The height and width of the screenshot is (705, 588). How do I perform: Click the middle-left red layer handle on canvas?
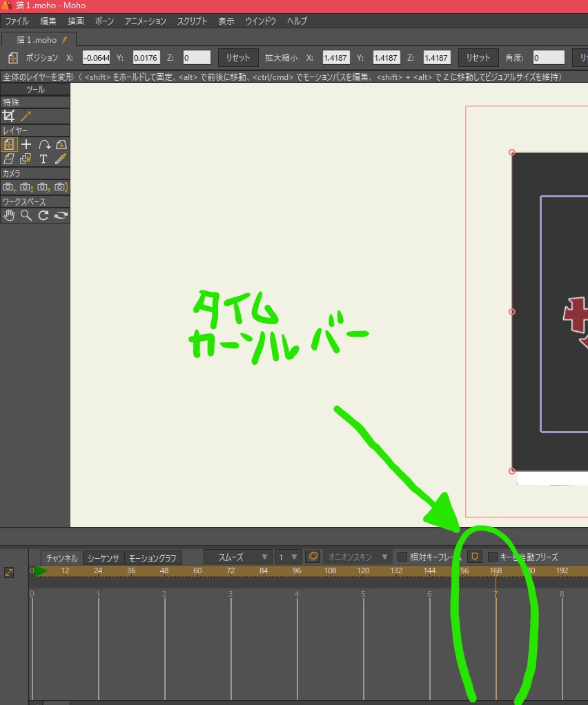512,312
